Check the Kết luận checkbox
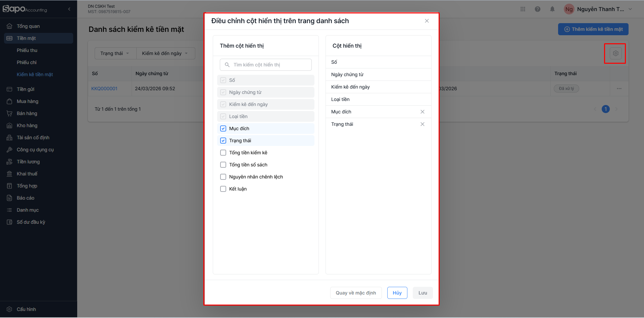The width and height of the screenshot is (644, 318). (x=223, y=189)
